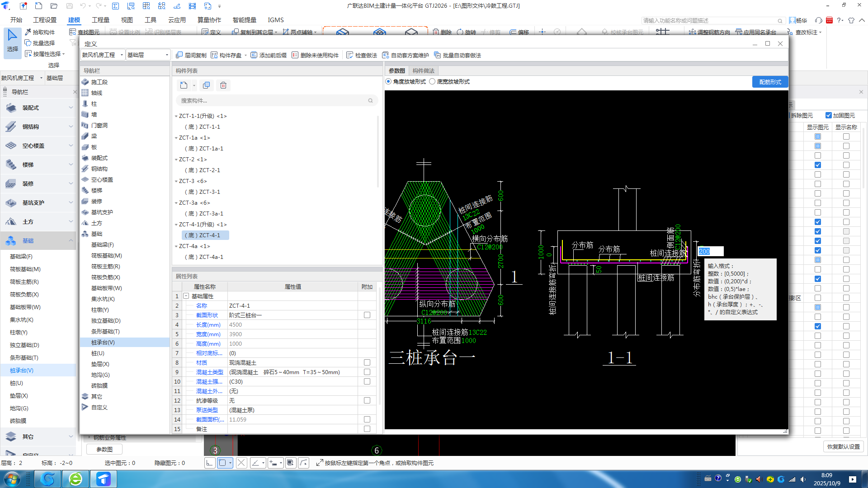The height and width of the screenshot is (488, 868).
Task: Click the 删除未使用构件 toolbar icon
Action: tap(295, 55)
